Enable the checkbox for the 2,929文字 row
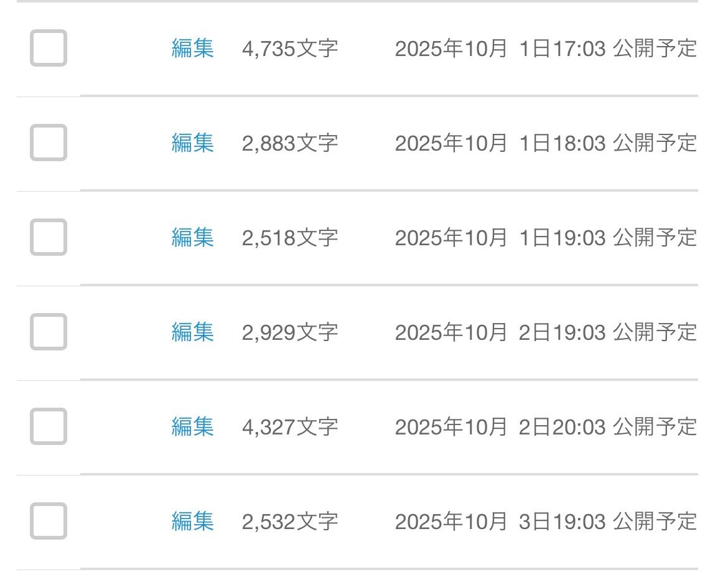 click(x=49, y=332)
